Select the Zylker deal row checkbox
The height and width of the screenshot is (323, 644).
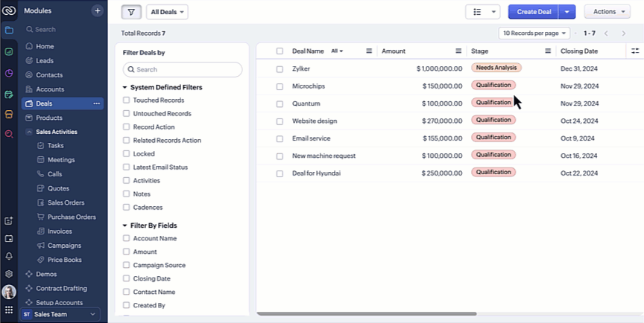(x=280, y=69)
